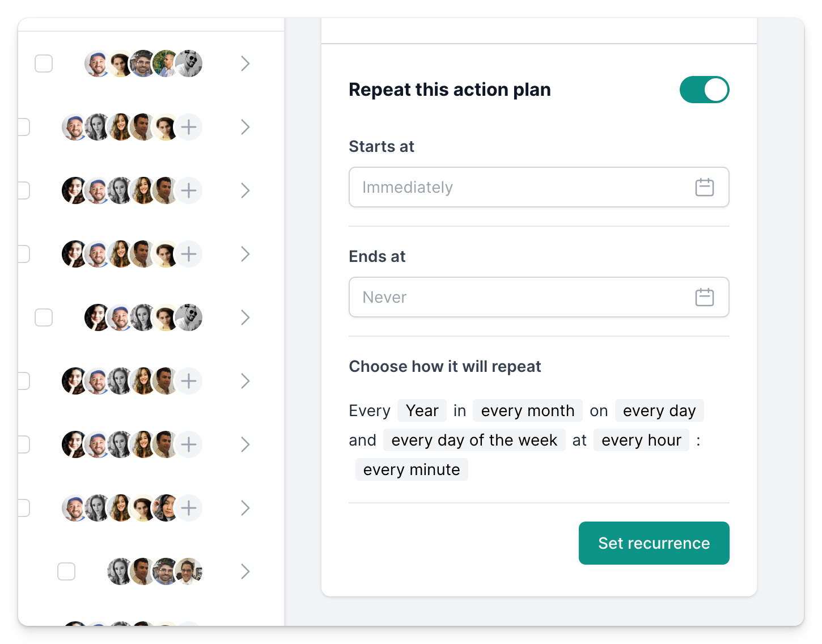Screen dimensions: 822x644
Task: Click plus icon in sixth avatar row
Action: click(x=189, y=381)
